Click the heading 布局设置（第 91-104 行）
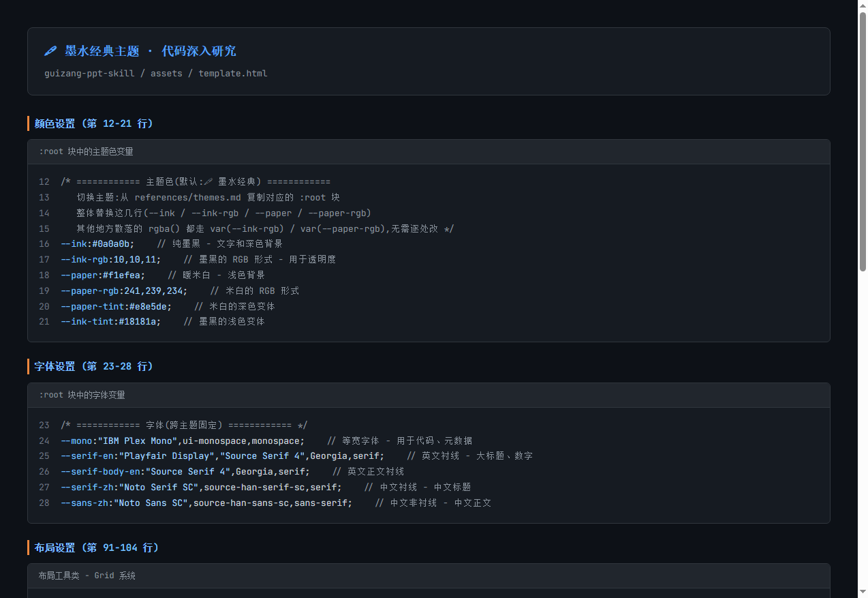This screenshot has height=598, width=868. click(97, 548)
